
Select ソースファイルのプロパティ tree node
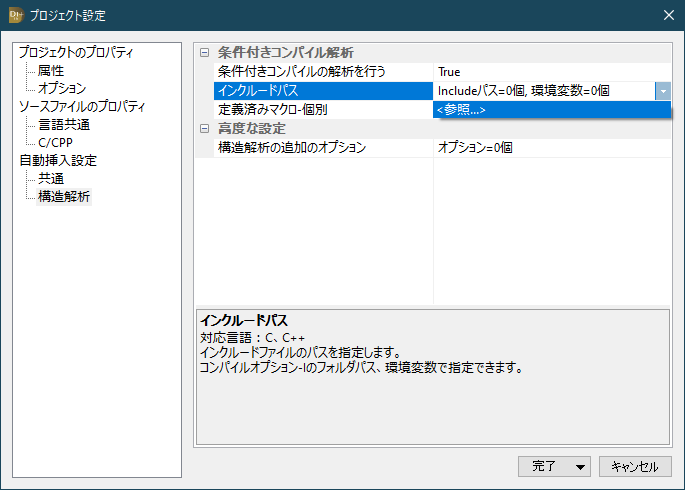pyautogui.click(x=82, y=107)
